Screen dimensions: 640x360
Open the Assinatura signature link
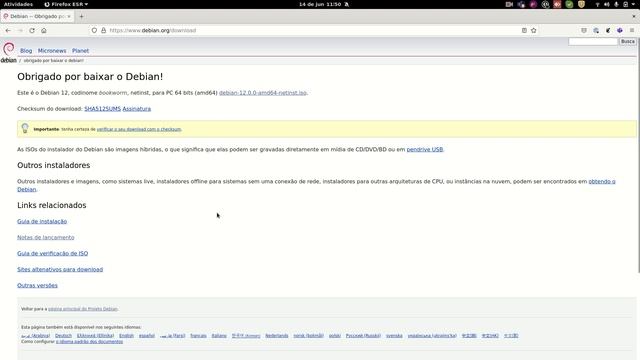click(x=137, y=109)
